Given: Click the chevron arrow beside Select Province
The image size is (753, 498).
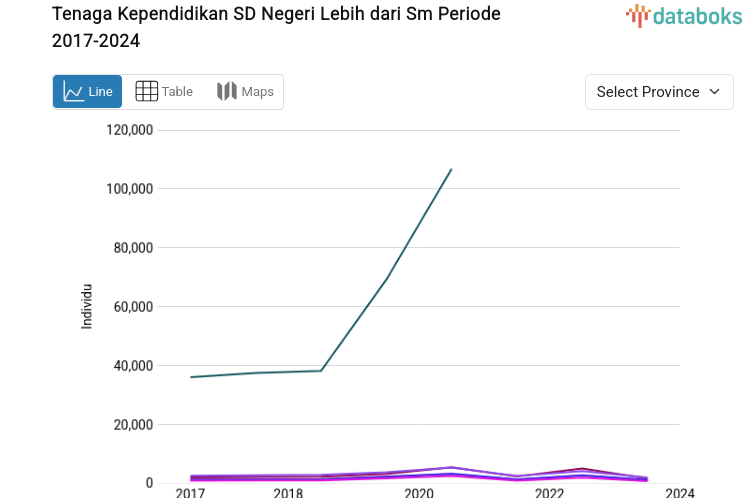Looking at the screenshot, I should point(714,92).
